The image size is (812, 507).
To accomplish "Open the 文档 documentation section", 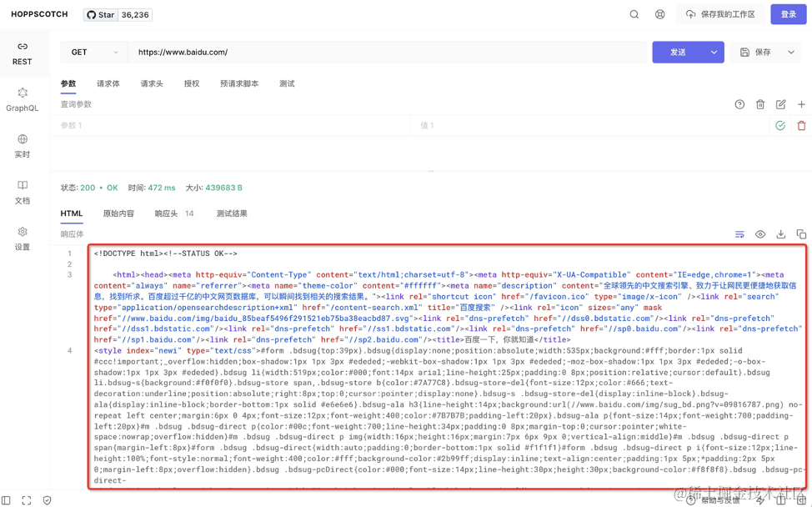I will [x=23, y=193].
